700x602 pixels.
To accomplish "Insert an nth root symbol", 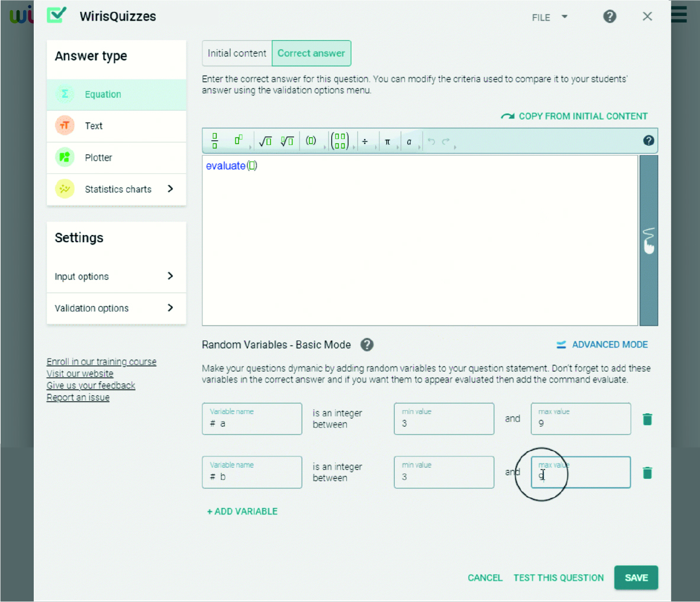I will click(287, 141).
